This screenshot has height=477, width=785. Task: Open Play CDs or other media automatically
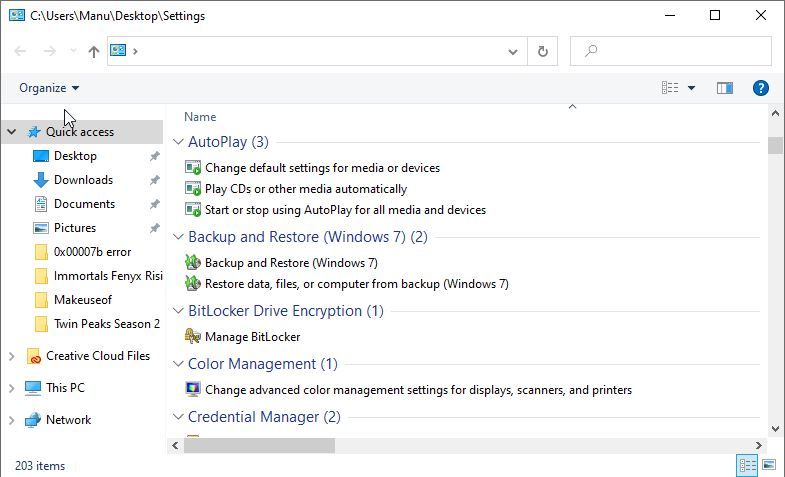[x=305, y=189]
